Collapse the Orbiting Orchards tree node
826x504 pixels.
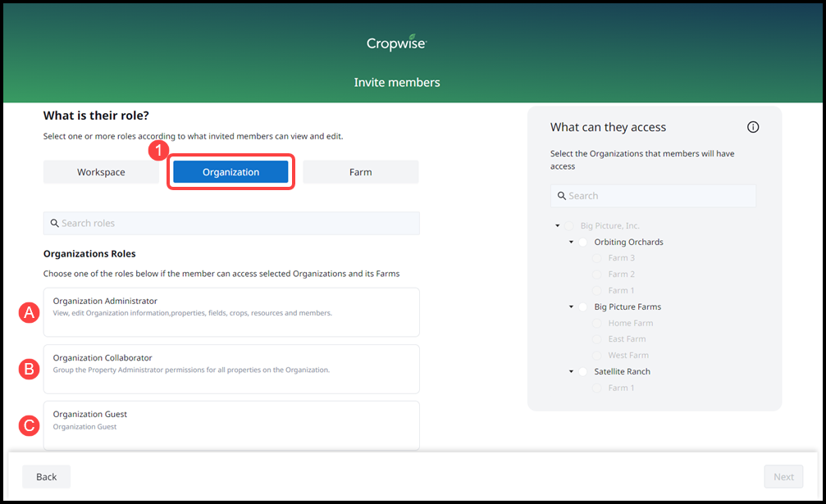pyautogui.click(x=571, y=242)
